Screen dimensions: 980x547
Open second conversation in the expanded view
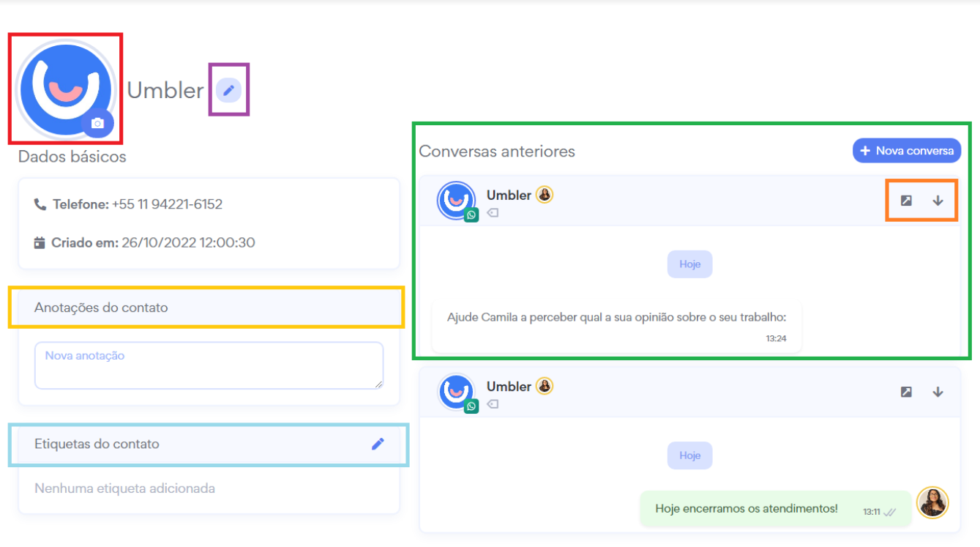(906, 392)
